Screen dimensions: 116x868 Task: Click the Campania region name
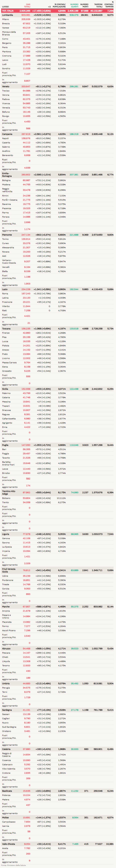coord(7,134)
